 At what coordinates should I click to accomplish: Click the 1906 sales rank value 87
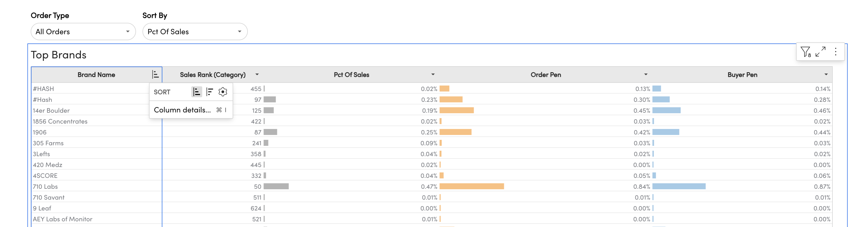coord(258,132)
